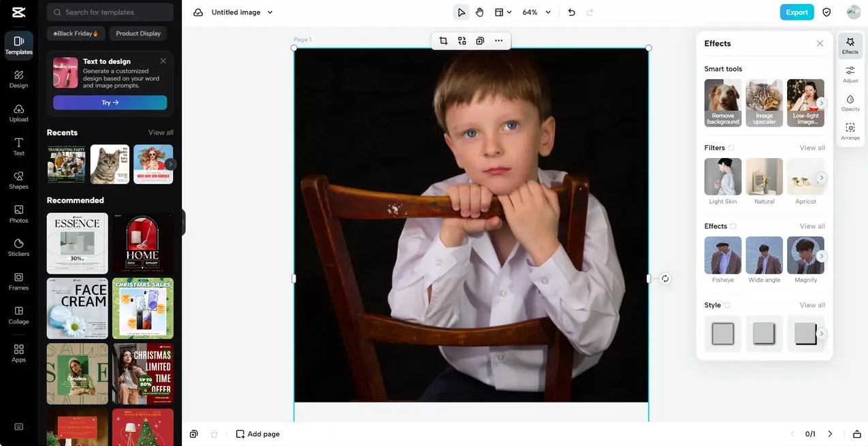Click the shield security icon

tap(826, 12)
